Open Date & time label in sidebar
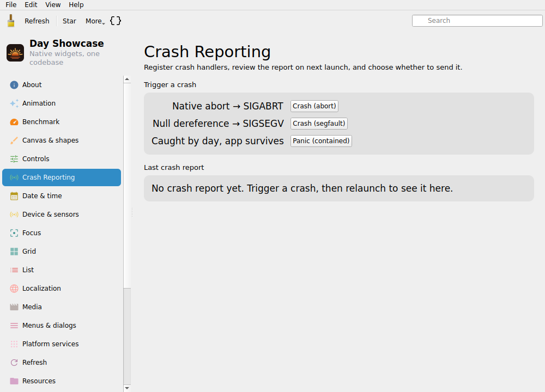Image resolution: width=545 pixels, height=392 pixels. click(x=42, y=196)
